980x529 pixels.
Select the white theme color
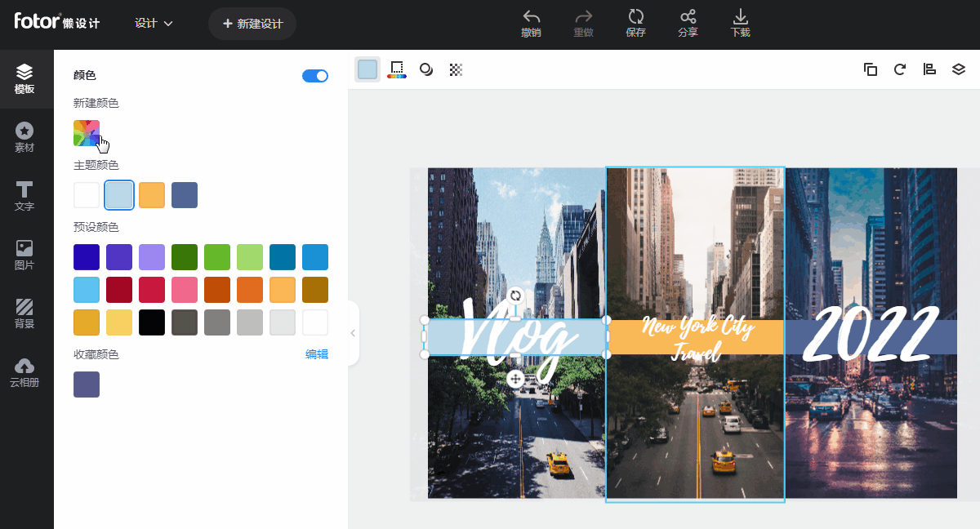87,195
